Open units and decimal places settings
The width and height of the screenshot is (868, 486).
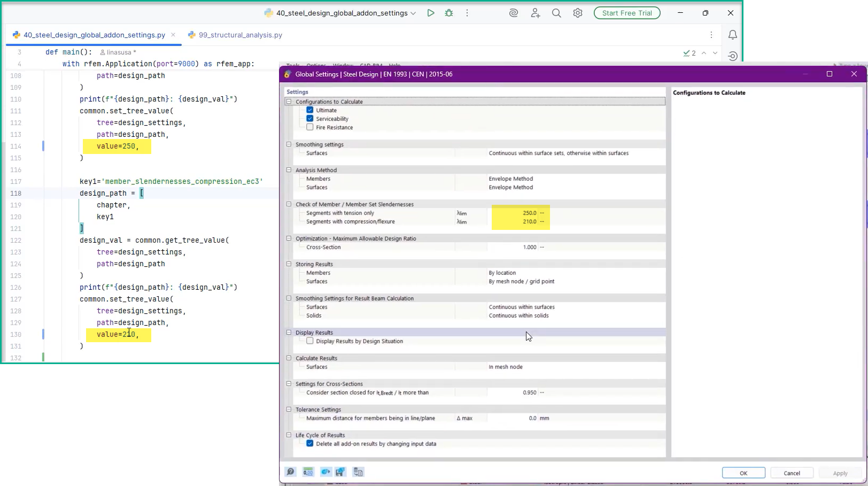tap(308, 472)
